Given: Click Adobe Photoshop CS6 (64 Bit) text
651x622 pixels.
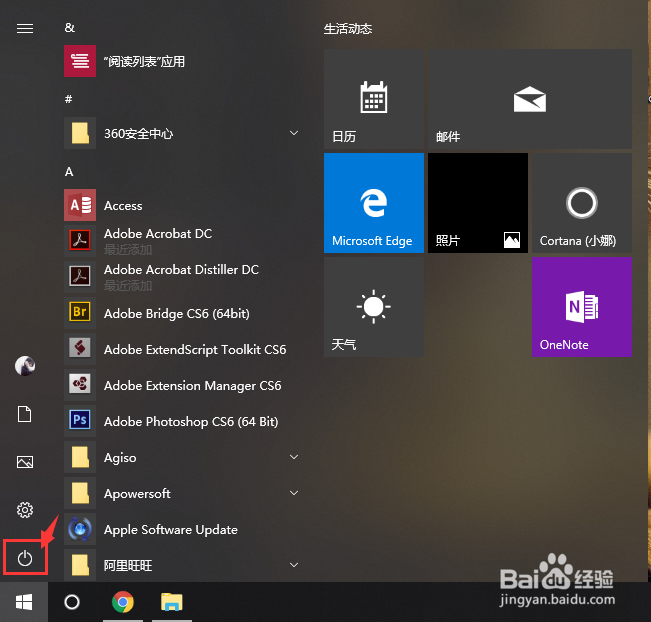Looking at the screenshot, I should click(x=191, y=422).
